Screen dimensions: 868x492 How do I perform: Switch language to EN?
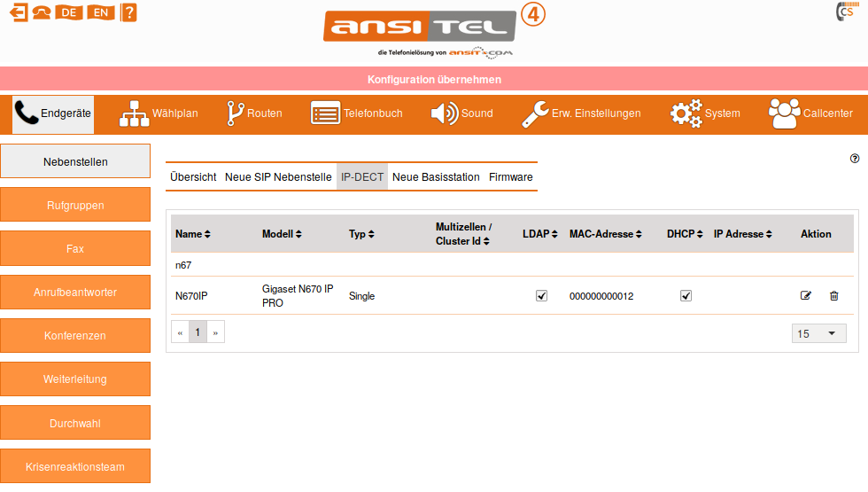(102, 12)
